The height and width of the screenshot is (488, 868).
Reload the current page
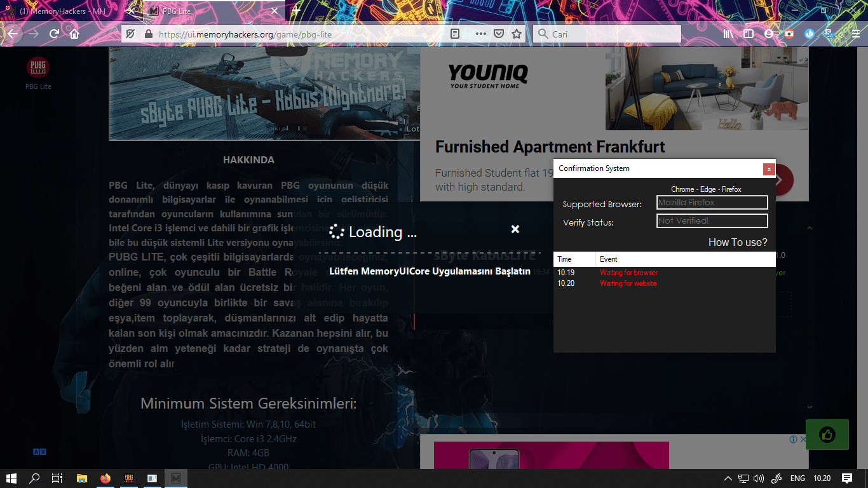55,34
